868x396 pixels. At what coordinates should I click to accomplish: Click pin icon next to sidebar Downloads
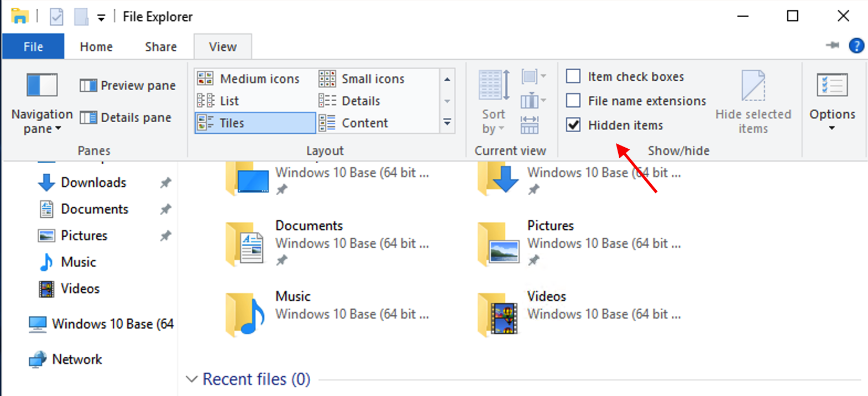click(165, 183)
